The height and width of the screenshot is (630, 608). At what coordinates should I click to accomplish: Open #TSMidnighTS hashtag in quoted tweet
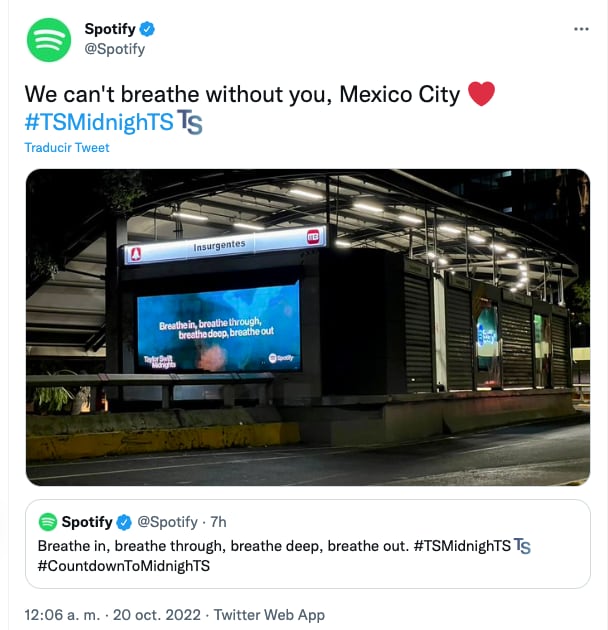(x=462, y=546)
